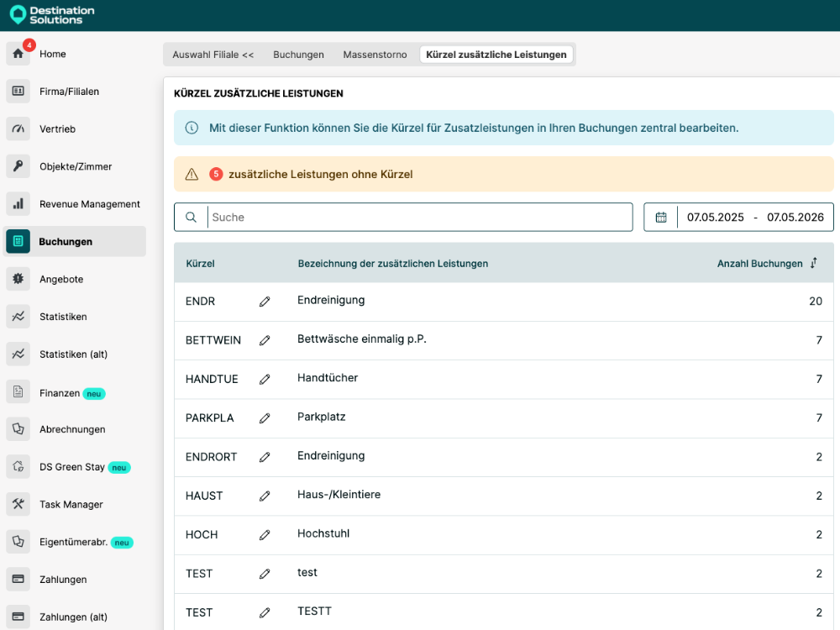This screenshot has height=630, width=840.
Task: Click the DS Green Stay icon
Action: [18, 466]
